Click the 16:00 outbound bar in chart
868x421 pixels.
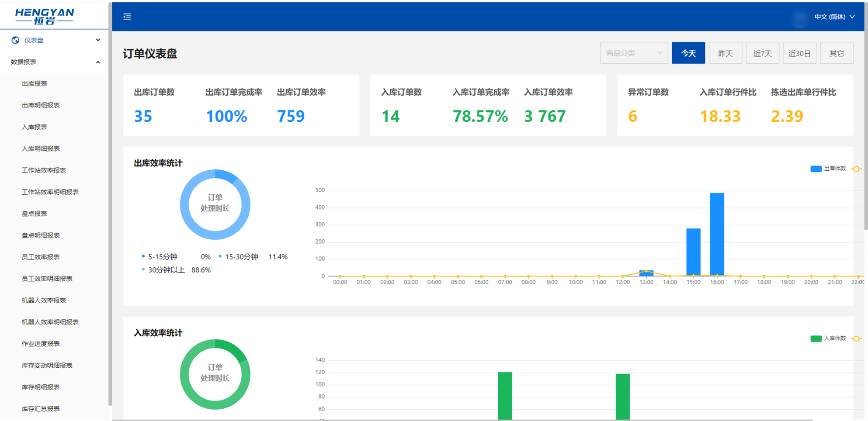717,234
